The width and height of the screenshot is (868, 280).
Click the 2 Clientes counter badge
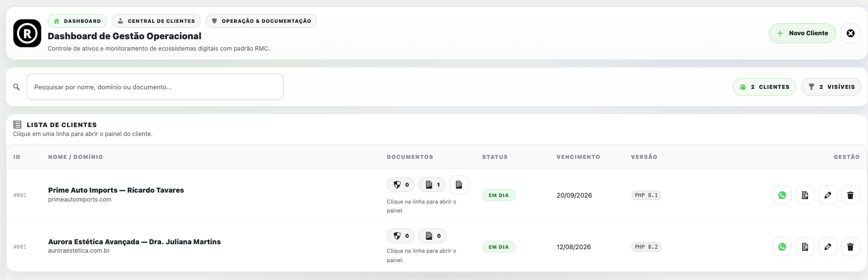(764, 87)
